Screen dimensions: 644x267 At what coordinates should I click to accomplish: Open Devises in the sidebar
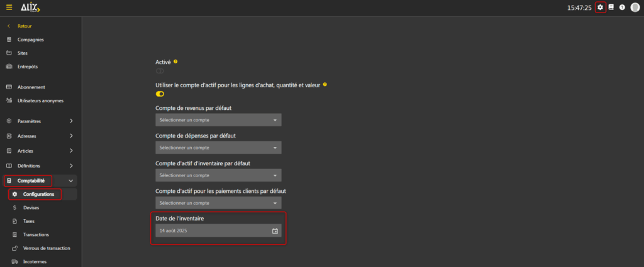click(31, 207)
